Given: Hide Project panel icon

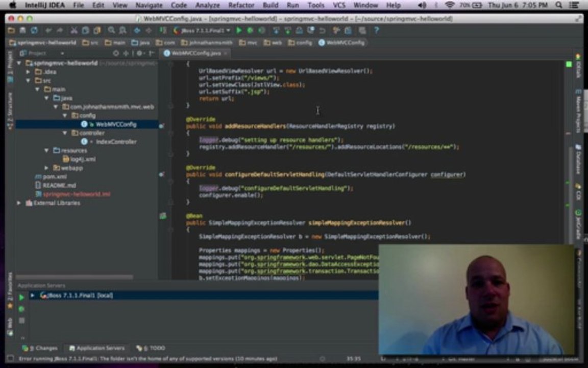Looking at the screenshot, I should pyautogui.click(x=152, y=53).
